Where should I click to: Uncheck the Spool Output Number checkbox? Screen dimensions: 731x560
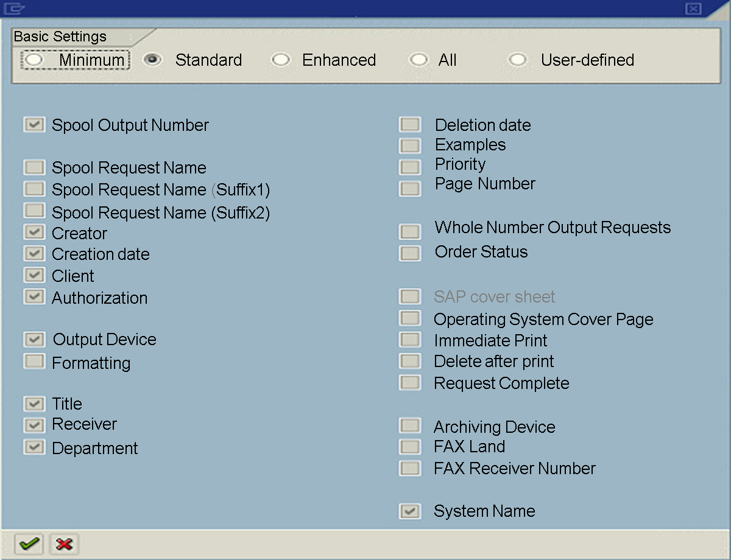click(x=34, y=125)
